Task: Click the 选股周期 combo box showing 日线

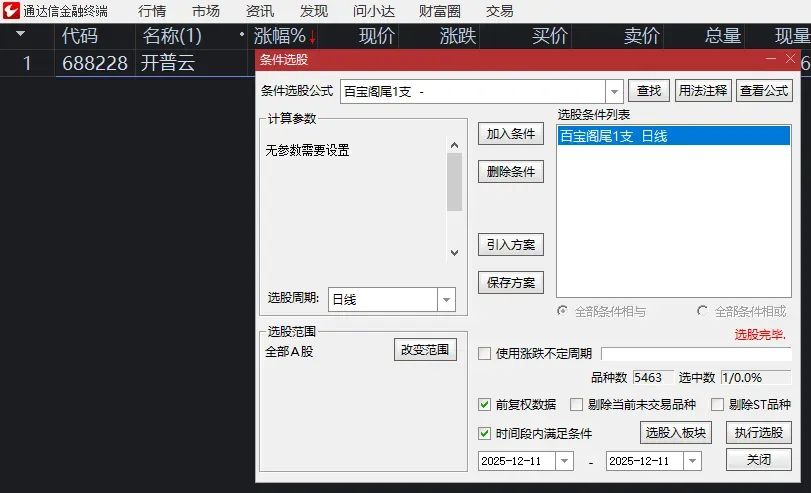Action: tap(392, 300)
